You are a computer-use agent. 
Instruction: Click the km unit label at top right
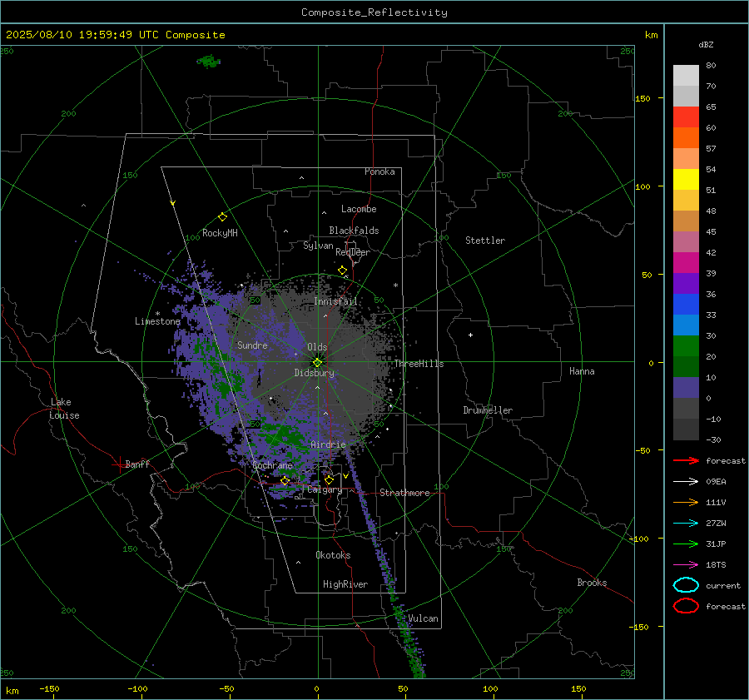pos(651,35)
